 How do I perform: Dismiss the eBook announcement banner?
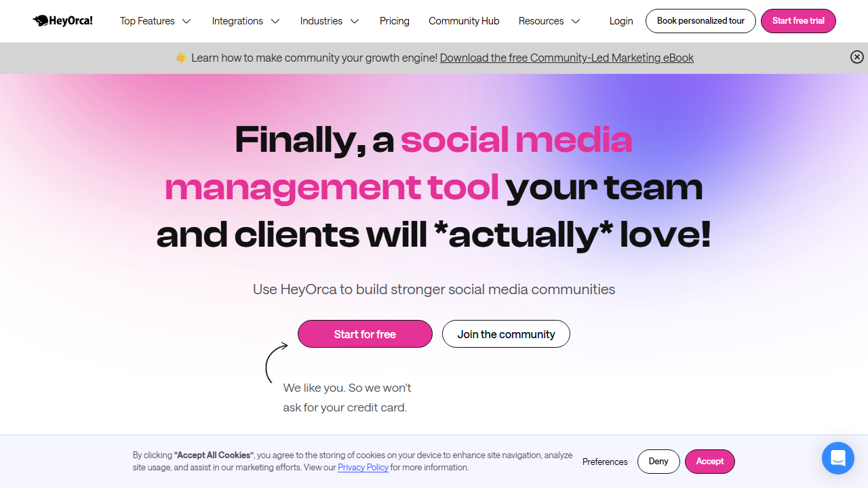click(857, 58)
